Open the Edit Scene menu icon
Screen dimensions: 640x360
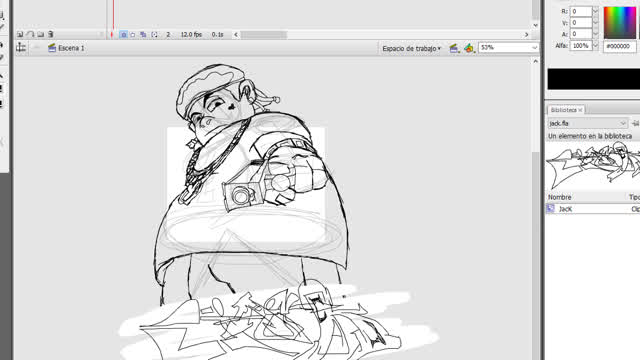pos(454,48)
